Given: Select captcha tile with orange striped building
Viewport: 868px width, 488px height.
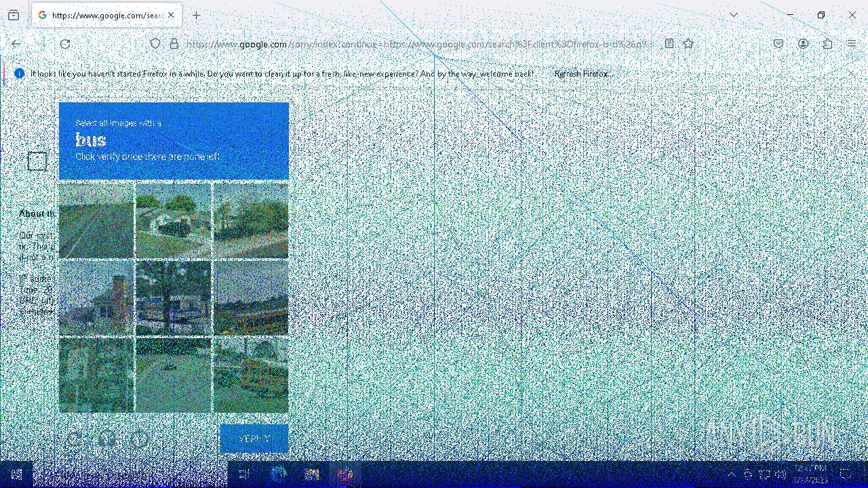Looking at the screenshot, I should [96, 298].
